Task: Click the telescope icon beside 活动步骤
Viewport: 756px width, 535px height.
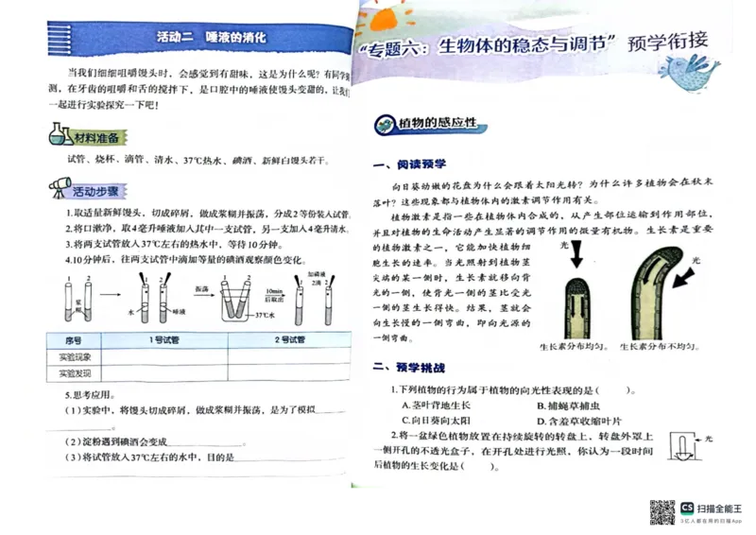Action: [60, 188]
